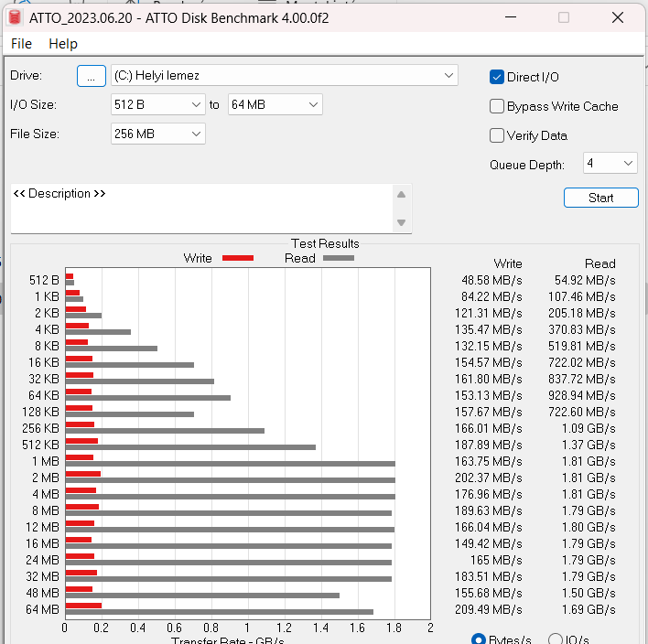The width and height of the screenshot is (648, 644).
Task: Click the 187.89 MB/s write value
Action: click(x=489, y=445)
